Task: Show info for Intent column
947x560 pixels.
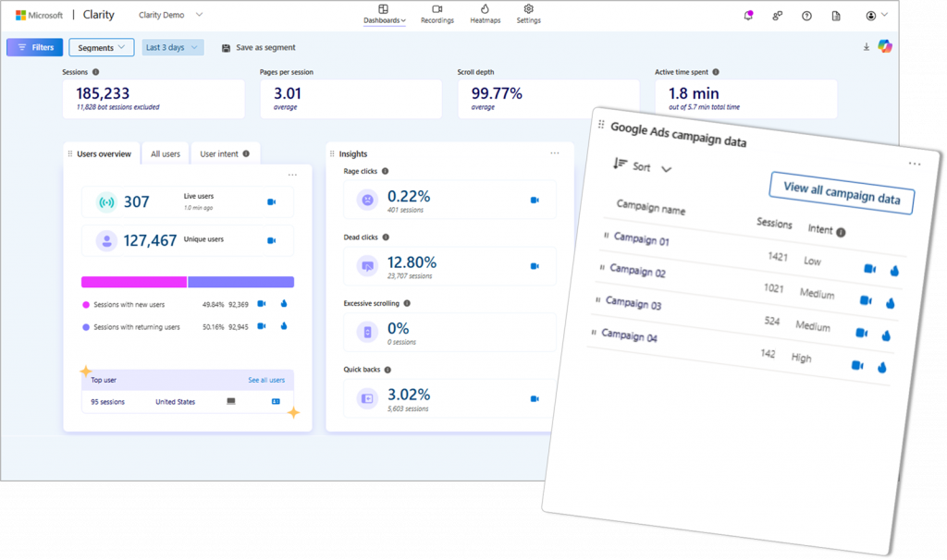Action: click(841, 232)
